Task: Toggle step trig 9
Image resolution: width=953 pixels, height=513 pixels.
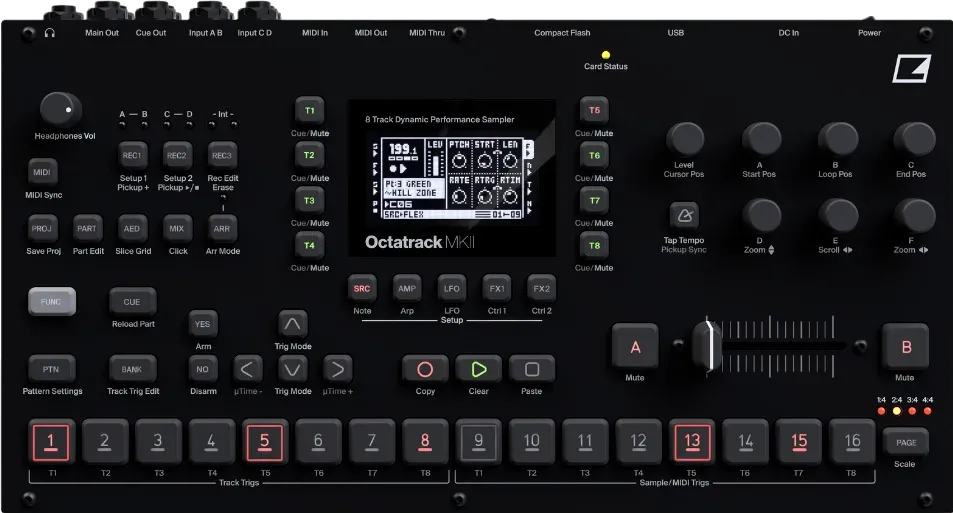Action: pyautogui.click(x=478, y=442)
